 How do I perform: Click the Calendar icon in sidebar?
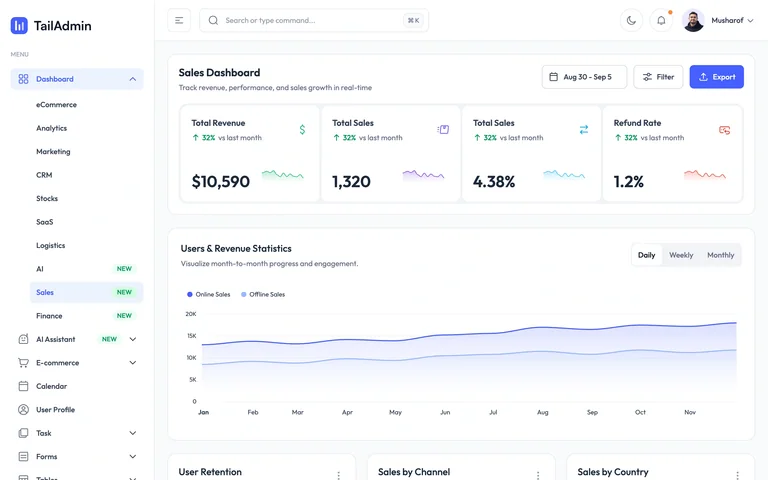click(23, 386)
